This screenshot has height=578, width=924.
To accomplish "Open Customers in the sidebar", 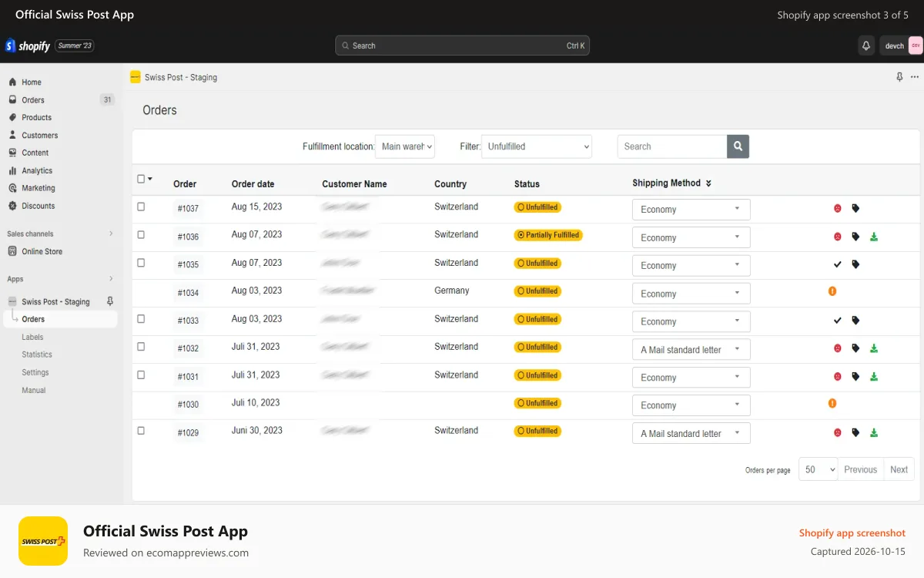I will click(40, 136).
